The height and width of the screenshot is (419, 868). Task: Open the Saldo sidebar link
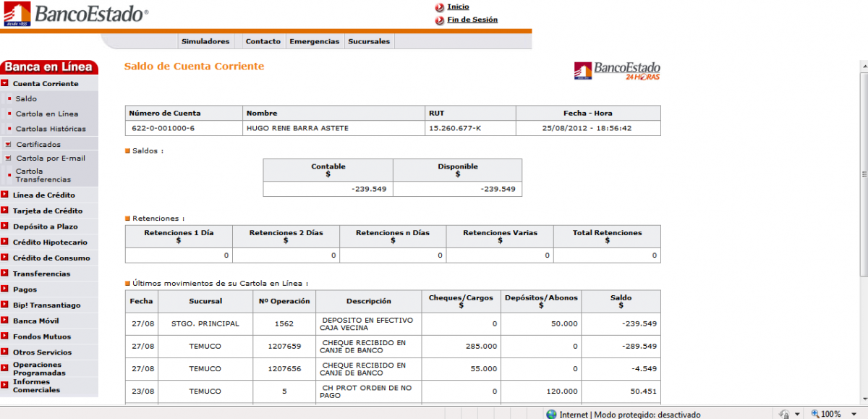[26, 98]
